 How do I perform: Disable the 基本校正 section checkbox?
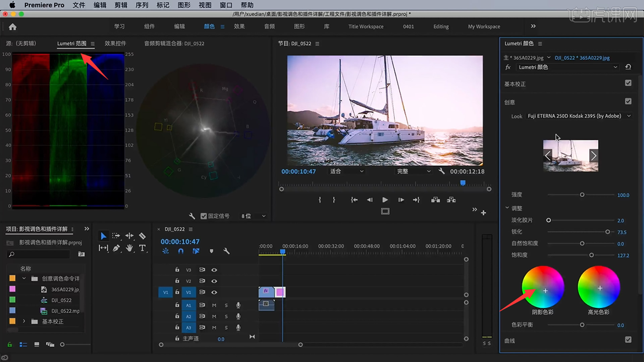pyautogui.click(x=628, y=83)
